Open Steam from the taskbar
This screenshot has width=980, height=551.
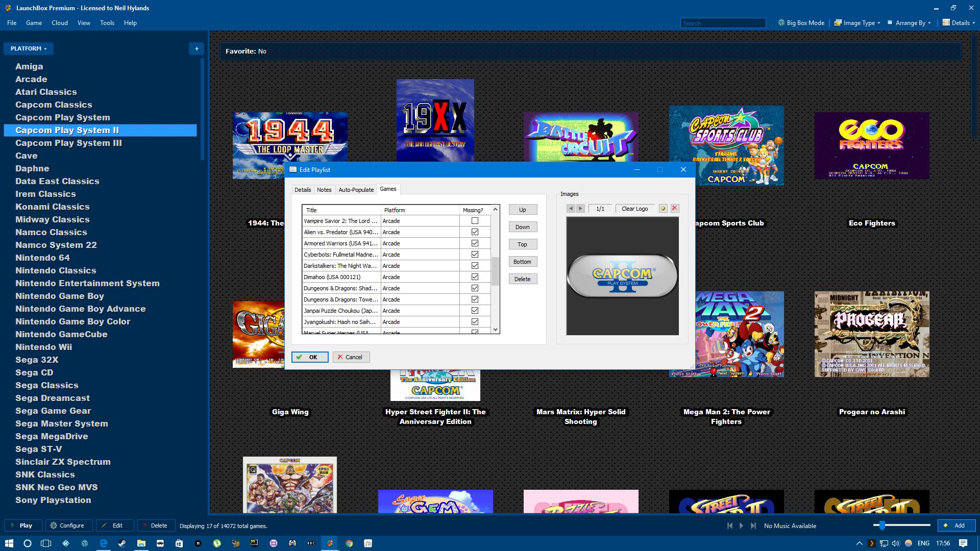[x=122, y=543]
